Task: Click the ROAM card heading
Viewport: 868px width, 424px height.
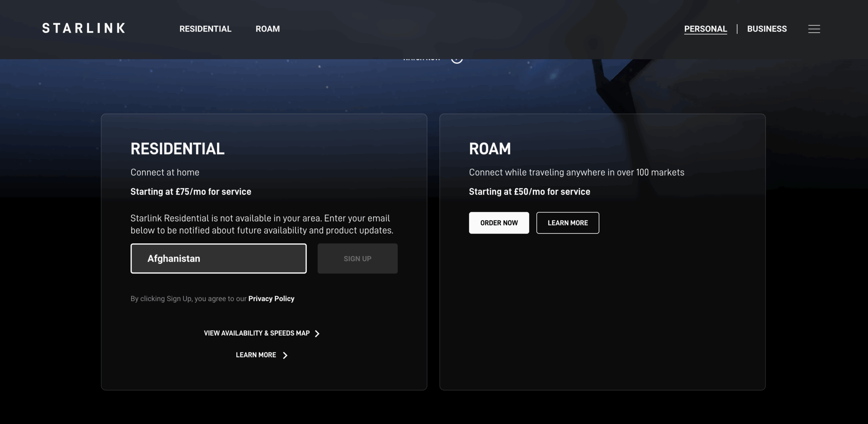Action: pyautogui.click(x=490, y=149)
